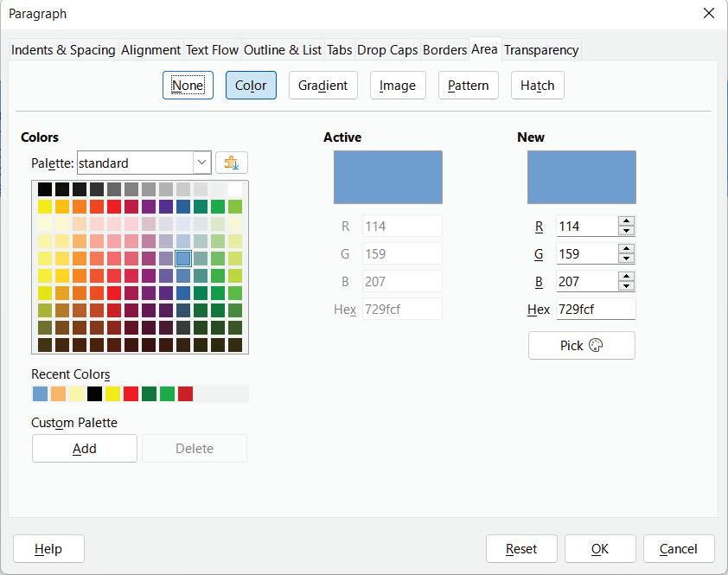Click the Hex input field under New
This screenshot has width=728, height=575.
pyautogui.click(x=596, y=309)
